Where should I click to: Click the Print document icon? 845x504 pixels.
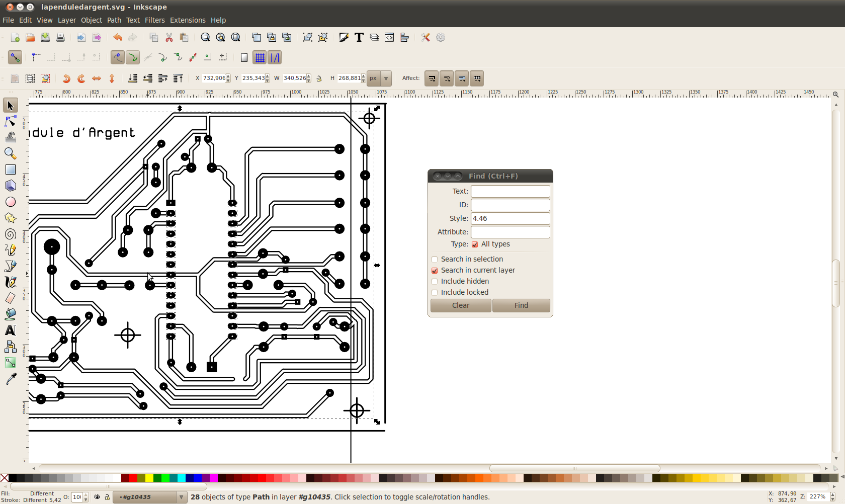point(60,37)
